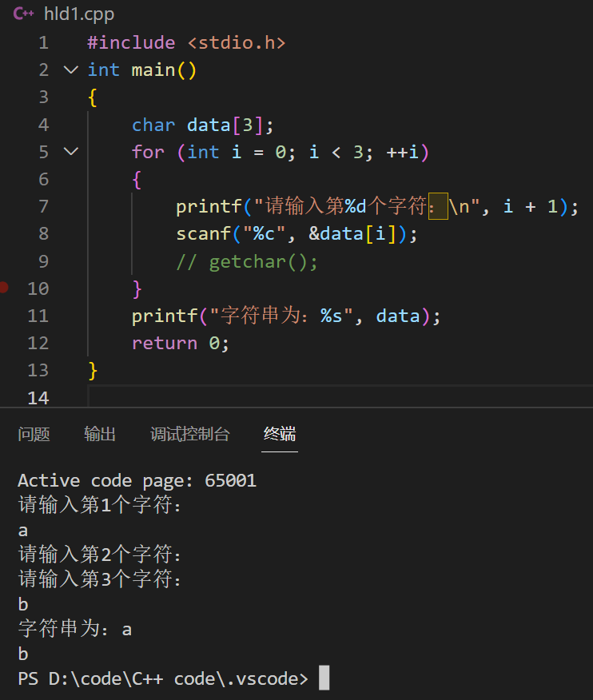Click line number 4 in the gutter
Viewport: 593px width, 700px height.
point(43,125)
